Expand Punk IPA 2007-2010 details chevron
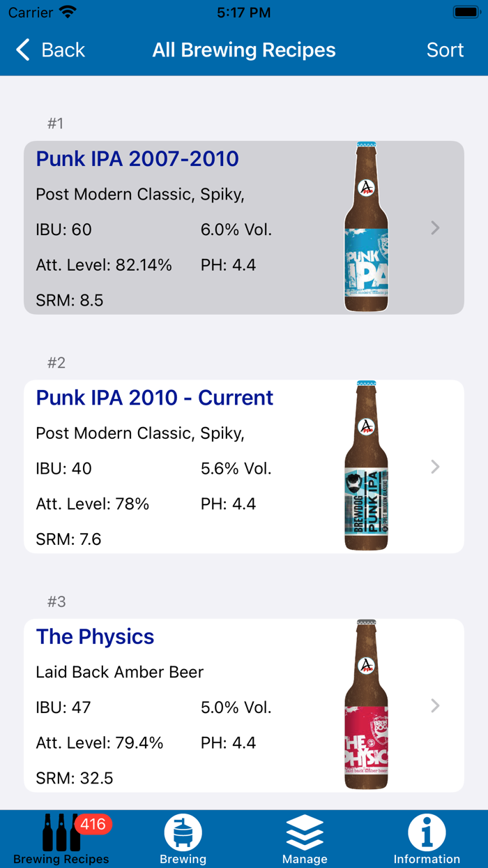Image resolution: width=488 pixels, height=868 pixels. point(435,228)
